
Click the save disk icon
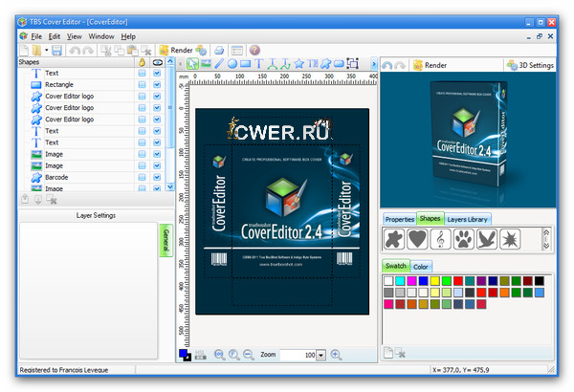click(x=56, y=50)
